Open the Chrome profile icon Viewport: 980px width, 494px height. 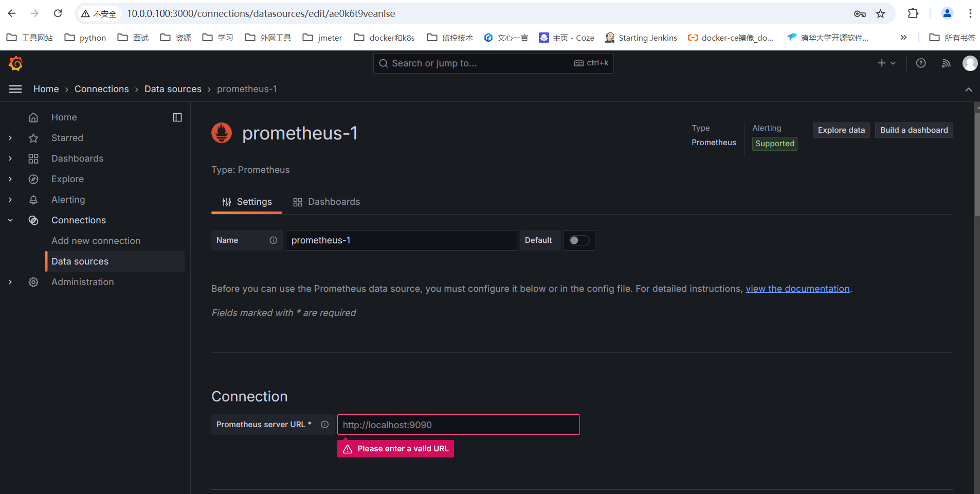[x=947, y=13]
